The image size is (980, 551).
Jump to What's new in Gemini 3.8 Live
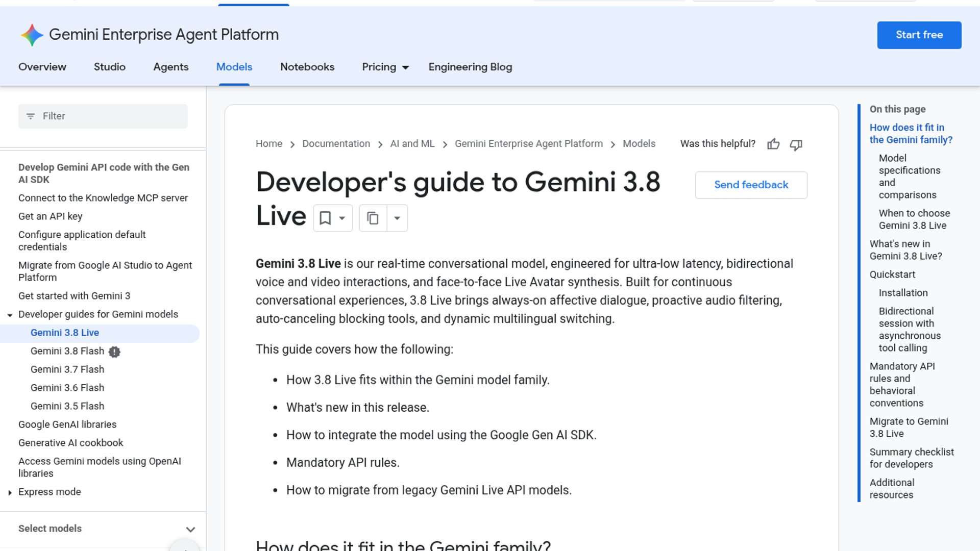tap(906, 250)
